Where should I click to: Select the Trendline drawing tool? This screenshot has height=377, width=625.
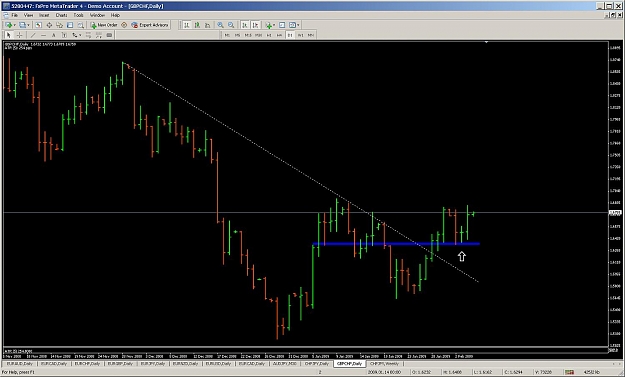click(x=33, y=35)
